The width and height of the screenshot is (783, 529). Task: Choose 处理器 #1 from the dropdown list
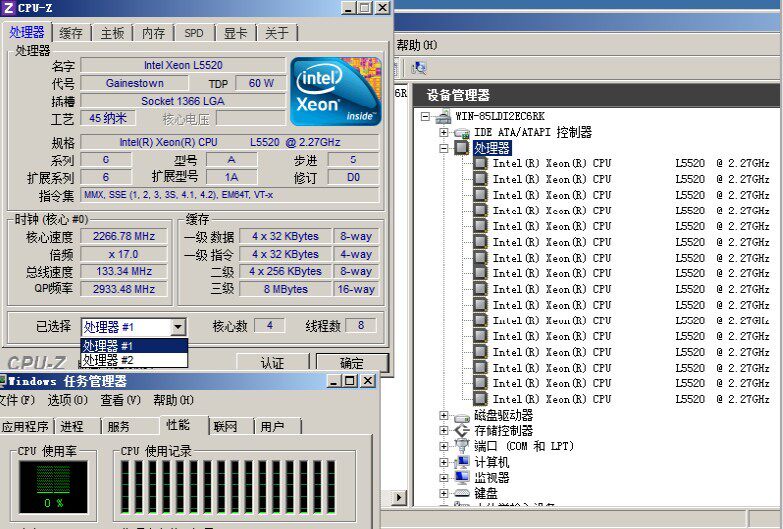coord(134,345)
